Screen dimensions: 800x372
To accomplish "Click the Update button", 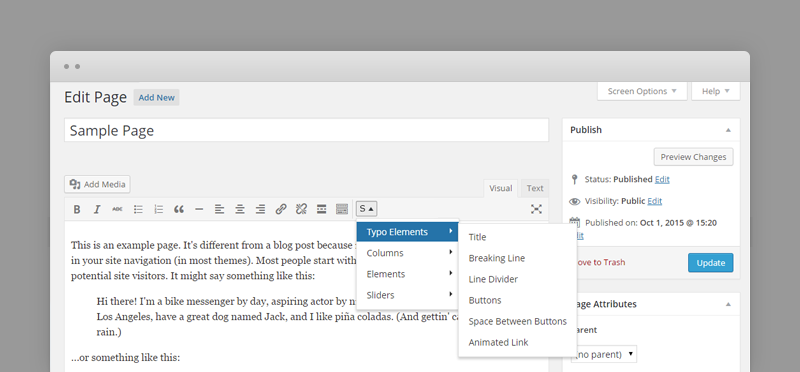I will click(711, 263).
